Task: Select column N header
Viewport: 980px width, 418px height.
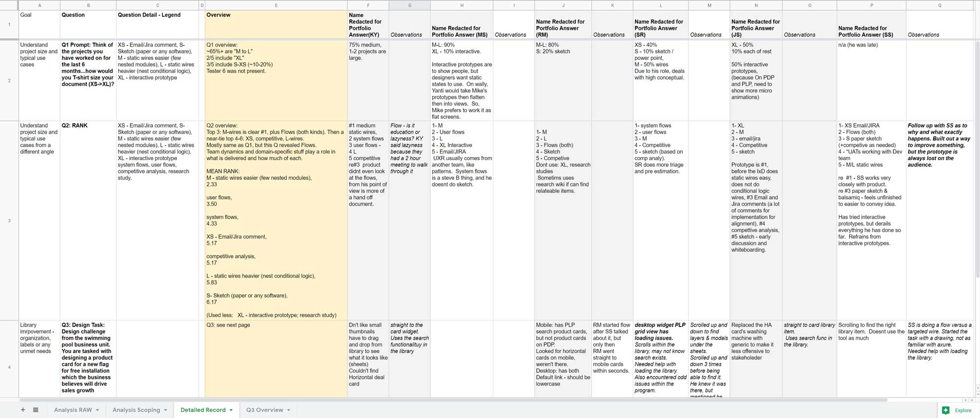Action: pyautogui.click(x=756, y=5)
